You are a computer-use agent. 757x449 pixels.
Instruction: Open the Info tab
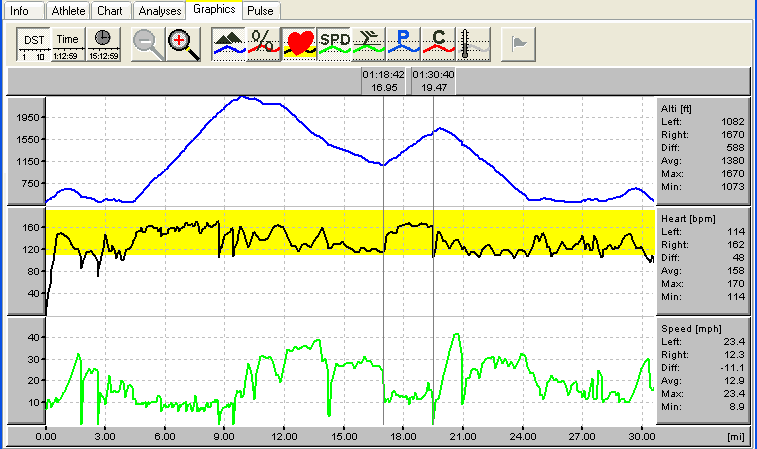pyautogui.click(x=21, y=11)
